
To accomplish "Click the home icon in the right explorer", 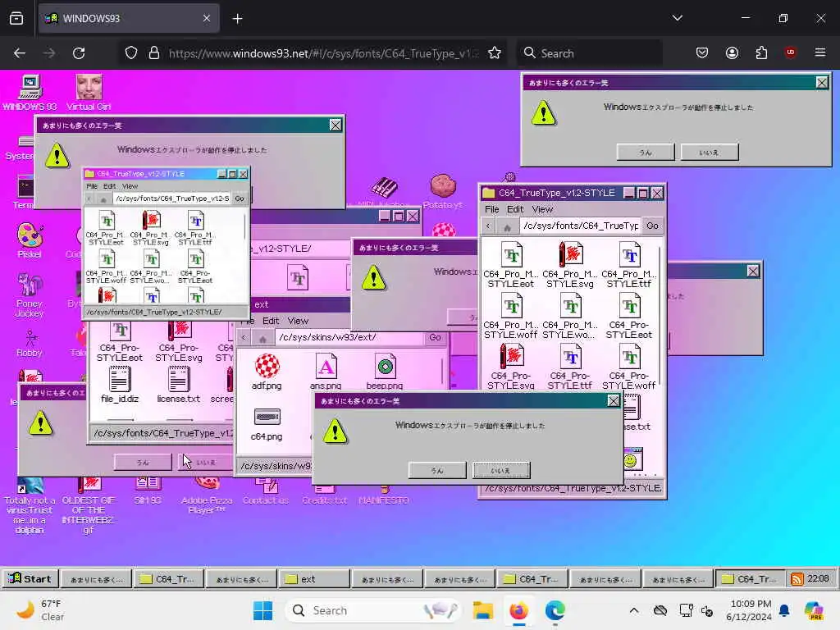I will (x=507, y=226).
